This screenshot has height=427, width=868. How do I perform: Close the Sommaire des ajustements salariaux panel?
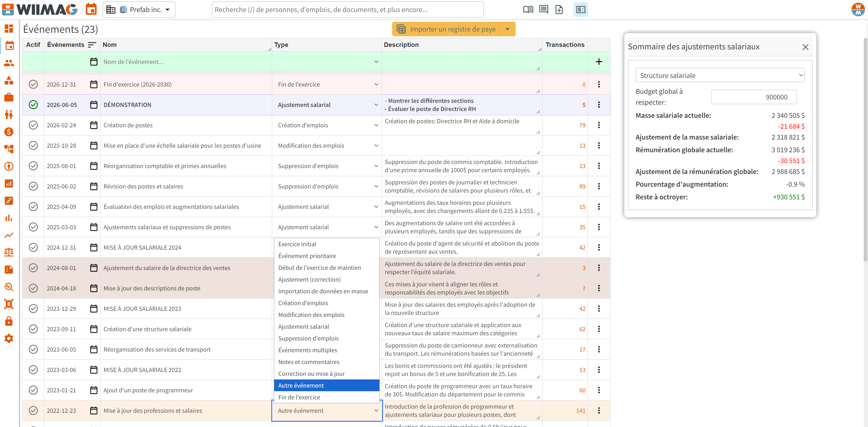pos(805,47)
